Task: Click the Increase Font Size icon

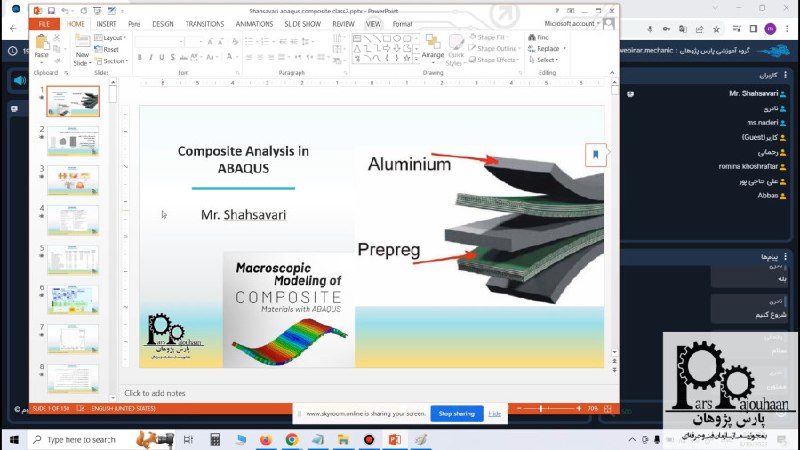Action: tap(210, 41)
